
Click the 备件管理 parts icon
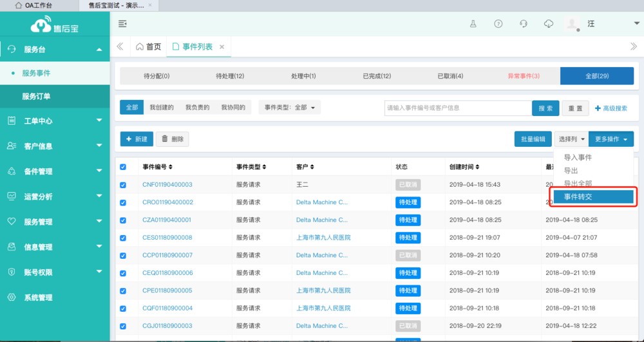click(x=12, y=171)
